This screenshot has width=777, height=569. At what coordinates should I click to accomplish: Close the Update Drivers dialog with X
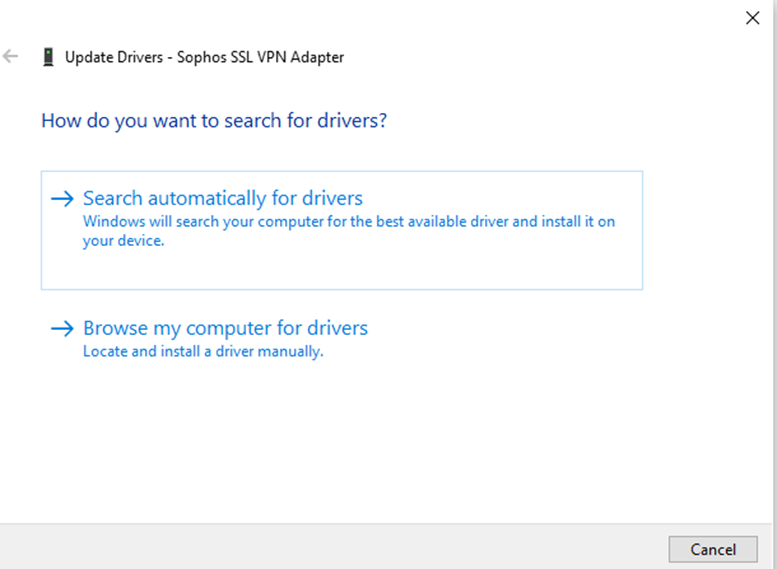pyautogui.click(x=752, y=18)
